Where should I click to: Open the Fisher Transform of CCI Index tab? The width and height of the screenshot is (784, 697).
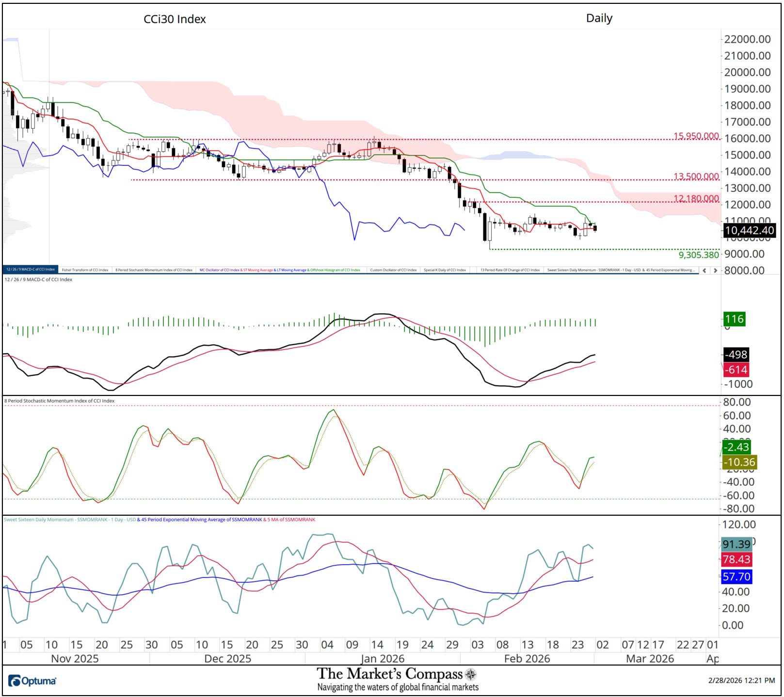(85, 270)
